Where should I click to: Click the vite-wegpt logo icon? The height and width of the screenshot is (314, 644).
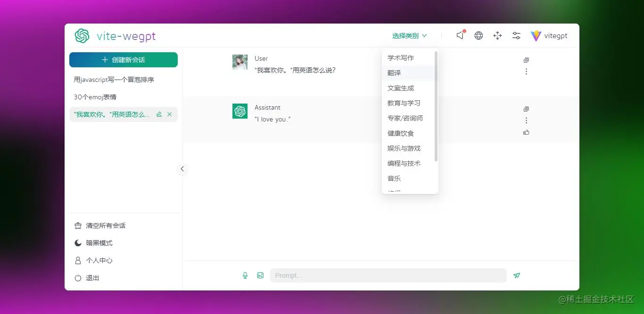pyautogui.click(x=82, y=36)
